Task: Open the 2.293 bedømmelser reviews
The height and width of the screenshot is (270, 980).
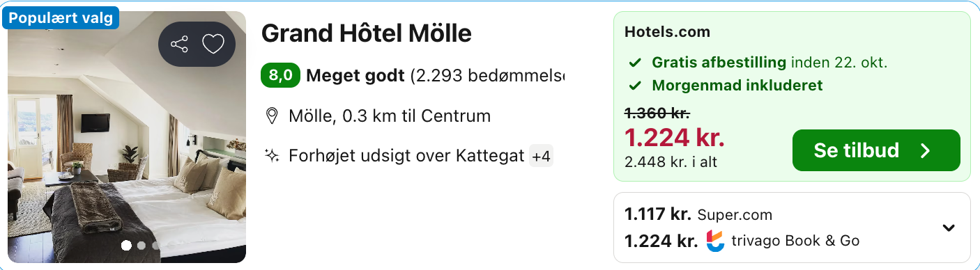Action: coord(487,75)
